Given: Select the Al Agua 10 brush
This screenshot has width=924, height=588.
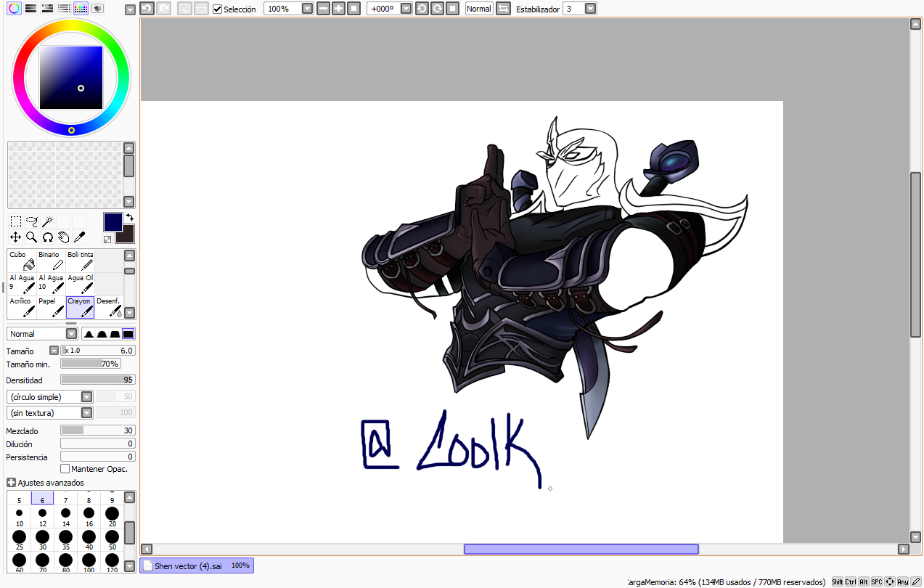Looking at the screenshot, I should pyautogui.click(x=51, y=283).
